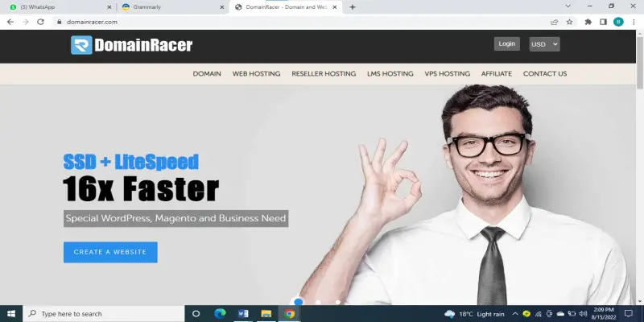Click the volume speaker tray icon
644x322 pixels.
[583, 314]
